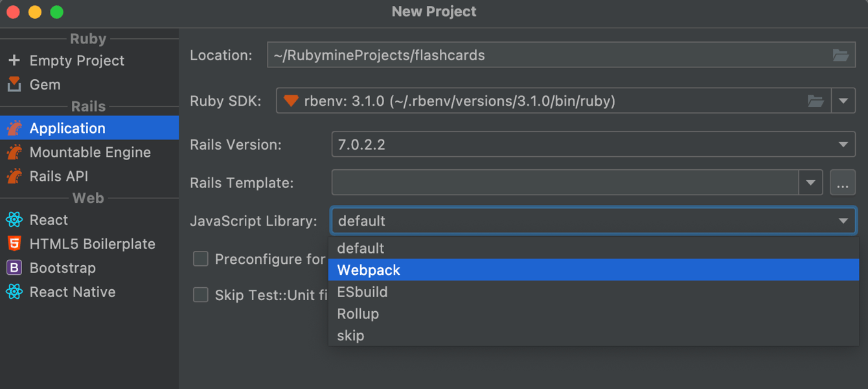Pick the Bootstrap project icon
This screenshot has height=389, width=868.
(14, 268)
